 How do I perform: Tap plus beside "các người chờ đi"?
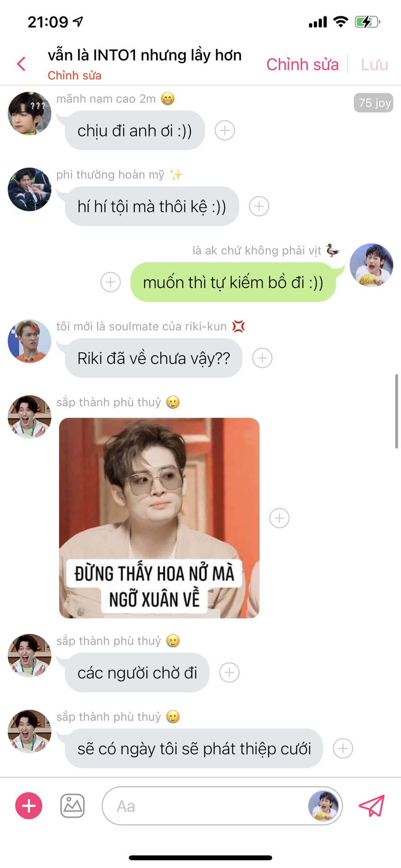tap(230, 673)
